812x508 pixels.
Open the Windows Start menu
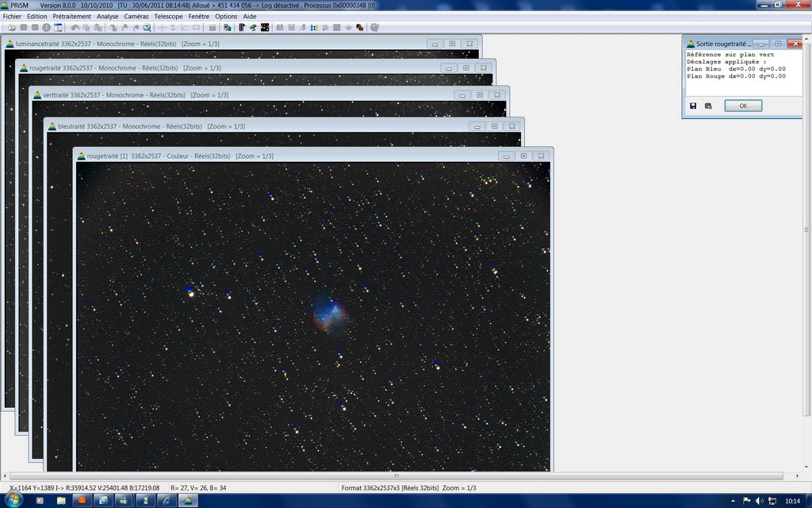pos(13,500)
